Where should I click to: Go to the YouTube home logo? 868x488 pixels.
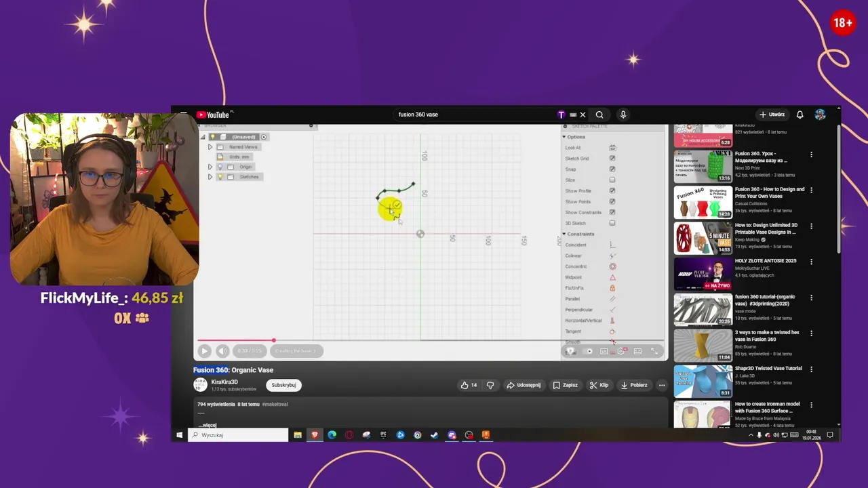[x=213, y=115]
